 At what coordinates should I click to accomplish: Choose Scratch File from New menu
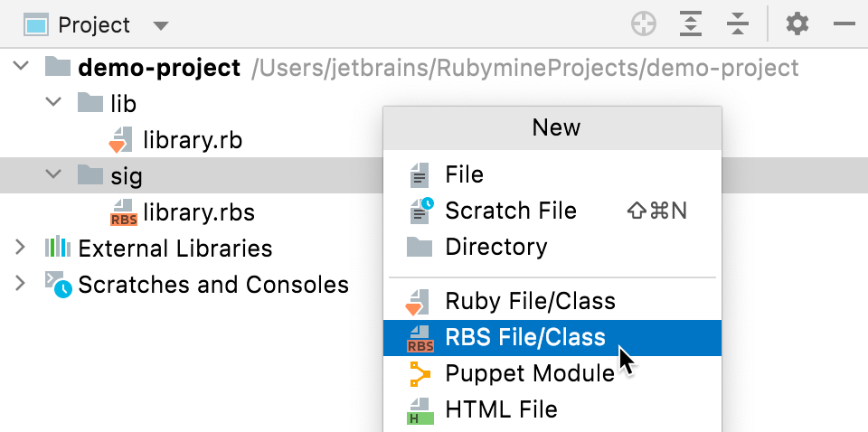510,211
